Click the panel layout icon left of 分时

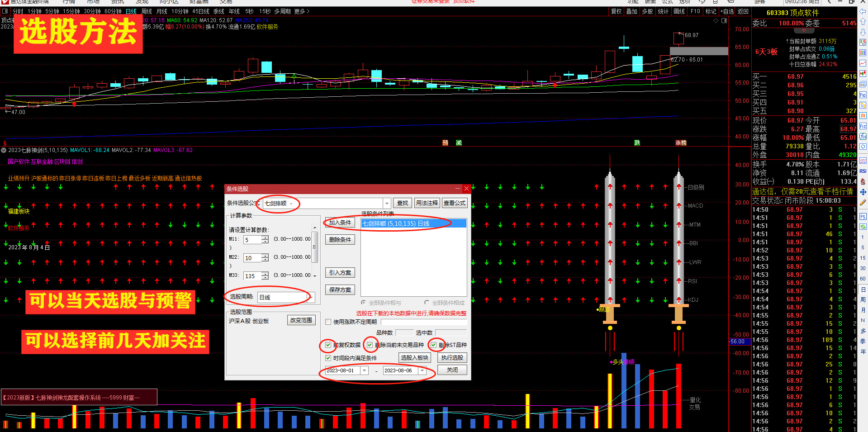pos(5,11)
